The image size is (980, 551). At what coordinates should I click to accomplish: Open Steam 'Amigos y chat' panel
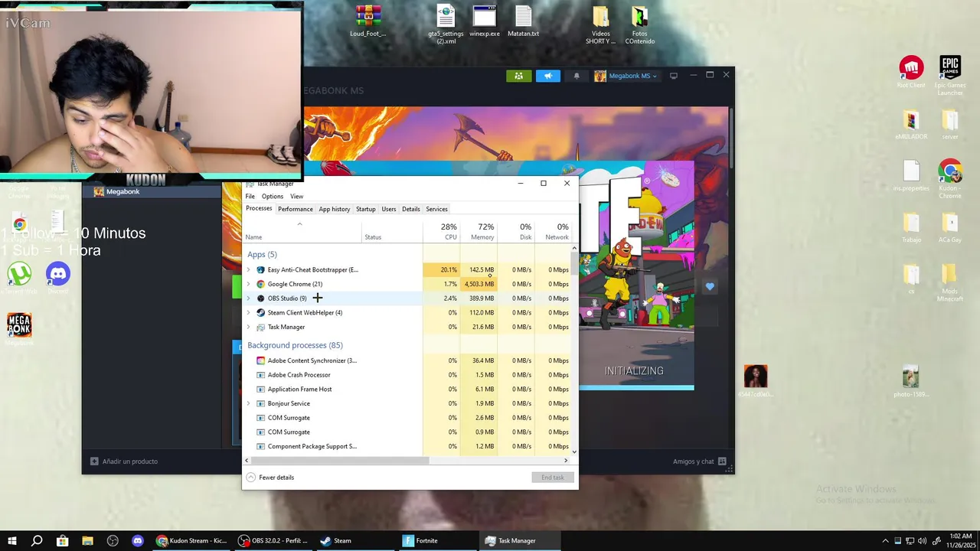coord(699,461)
